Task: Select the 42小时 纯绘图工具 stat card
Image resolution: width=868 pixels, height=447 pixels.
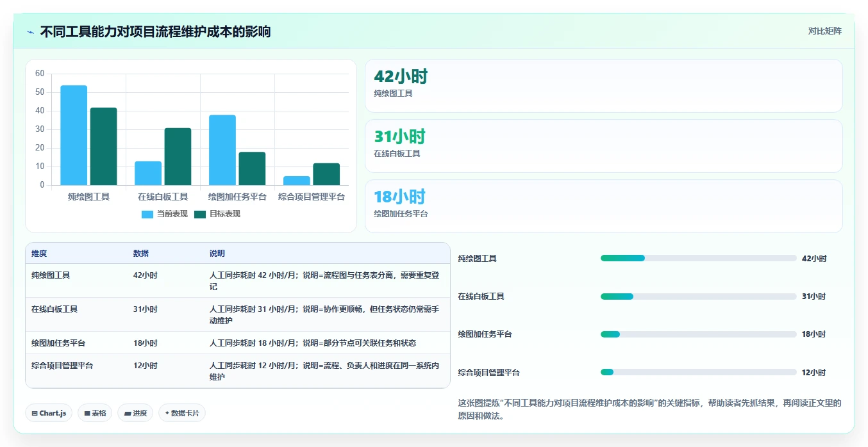Action: coord(603,86)
